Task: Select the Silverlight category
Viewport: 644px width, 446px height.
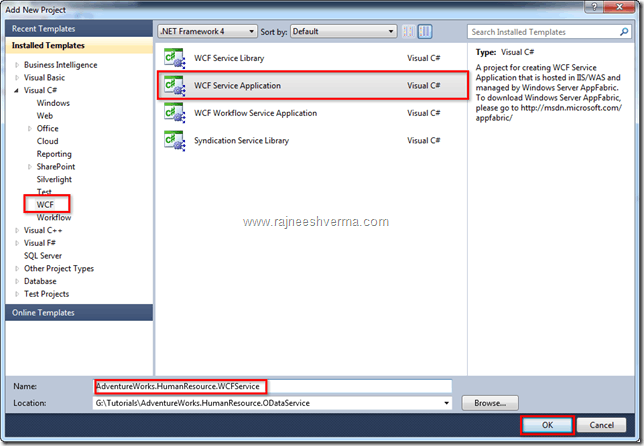Action: [54, 179]
